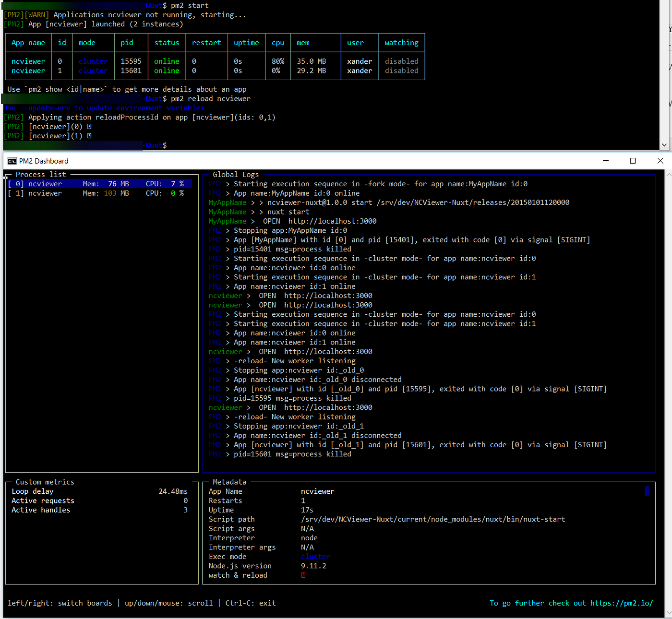Close the PM2 Dashboard window
This screenshot has width=672, height=619.
(x=660, y=161)
